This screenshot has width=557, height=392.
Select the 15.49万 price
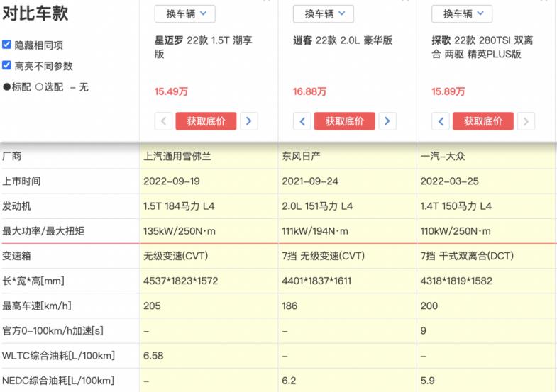point(171,91)
